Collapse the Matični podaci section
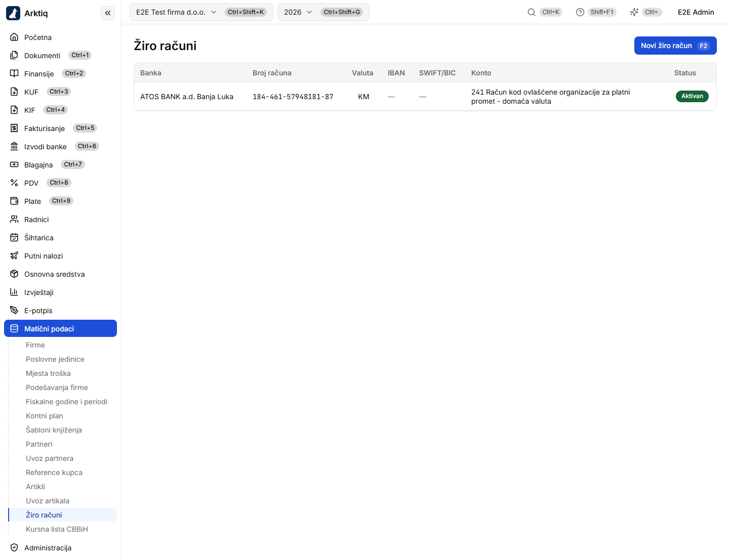The width and height of the screenshot is (729, 560). click(x=60, y=328)
